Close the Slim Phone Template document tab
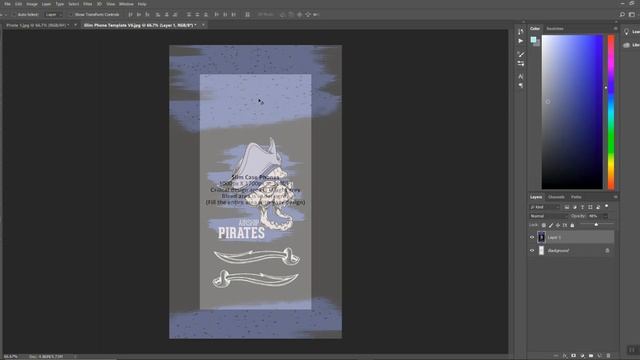 (203, 25)
